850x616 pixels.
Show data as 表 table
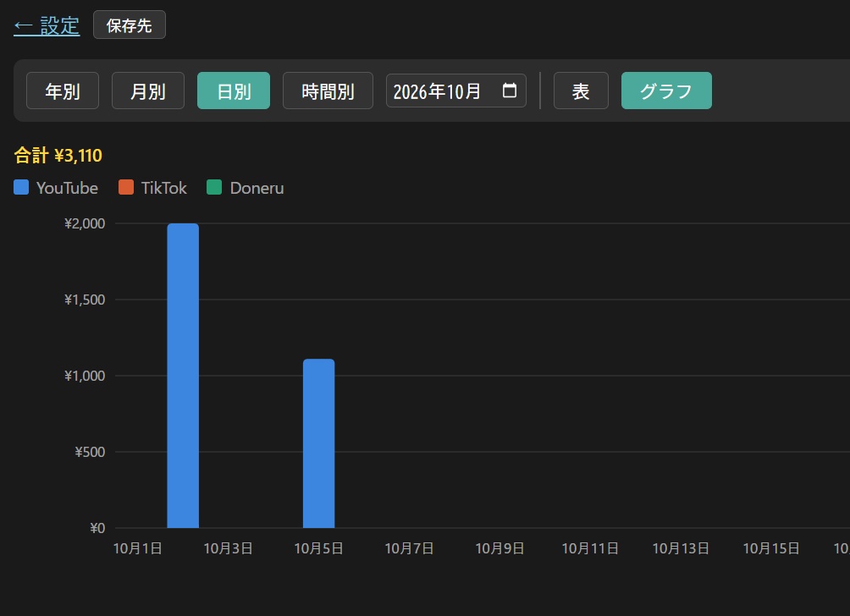[581, 91]
